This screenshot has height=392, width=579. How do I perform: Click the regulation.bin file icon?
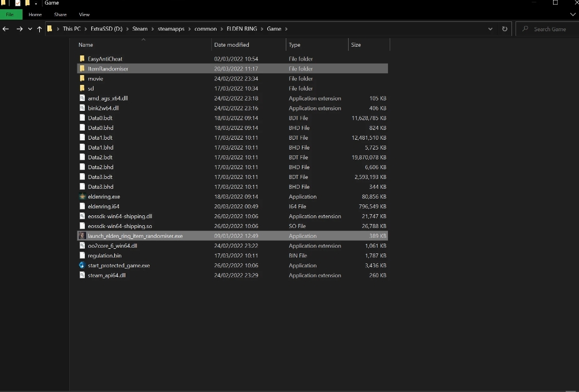coord(83,255)
